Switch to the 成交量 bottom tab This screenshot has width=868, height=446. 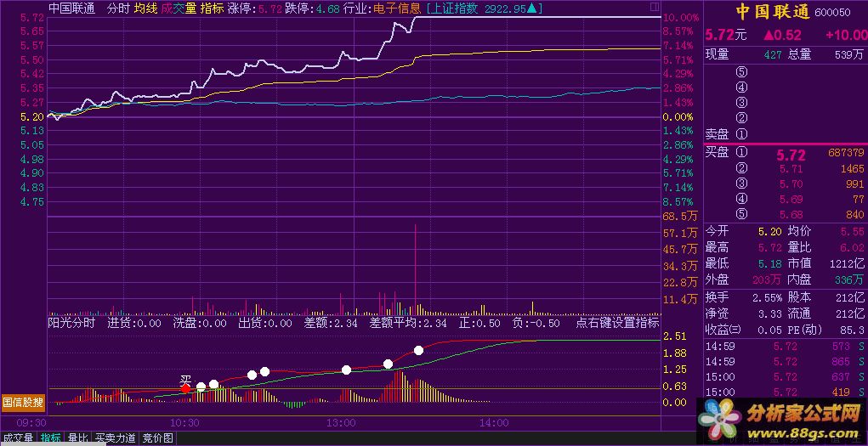point(18,439)
